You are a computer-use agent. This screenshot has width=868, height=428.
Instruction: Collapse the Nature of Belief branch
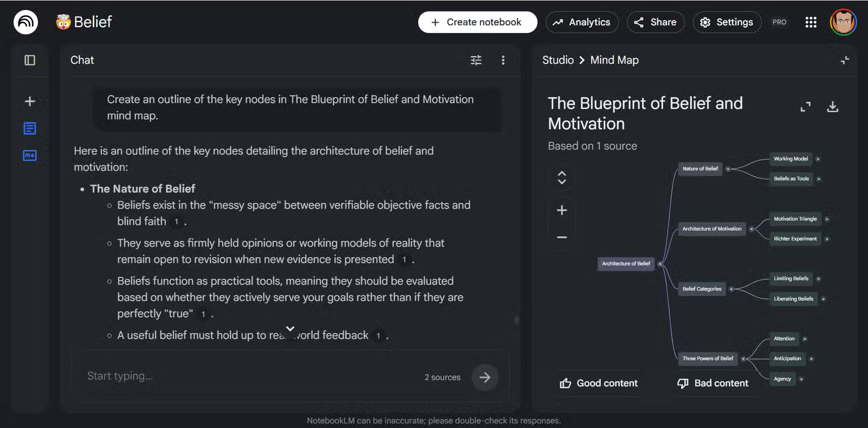click(728, 169)
